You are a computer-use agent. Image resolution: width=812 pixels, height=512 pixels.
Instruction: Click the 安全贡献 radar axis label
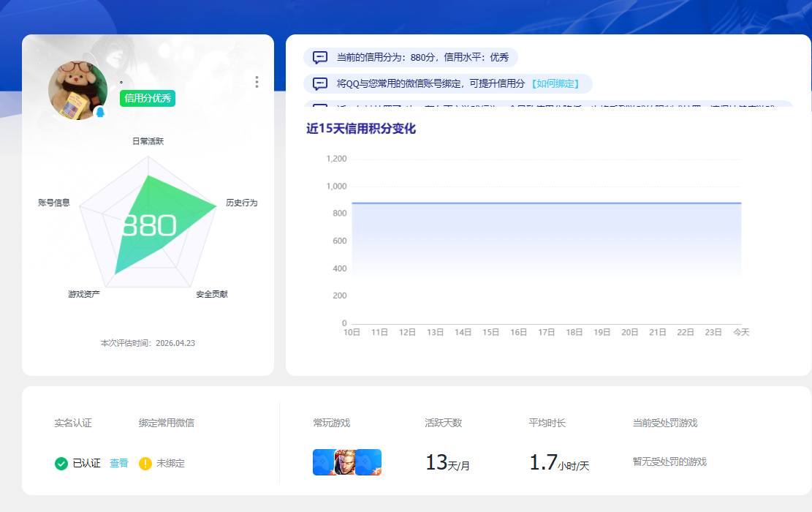pos(212,294)
